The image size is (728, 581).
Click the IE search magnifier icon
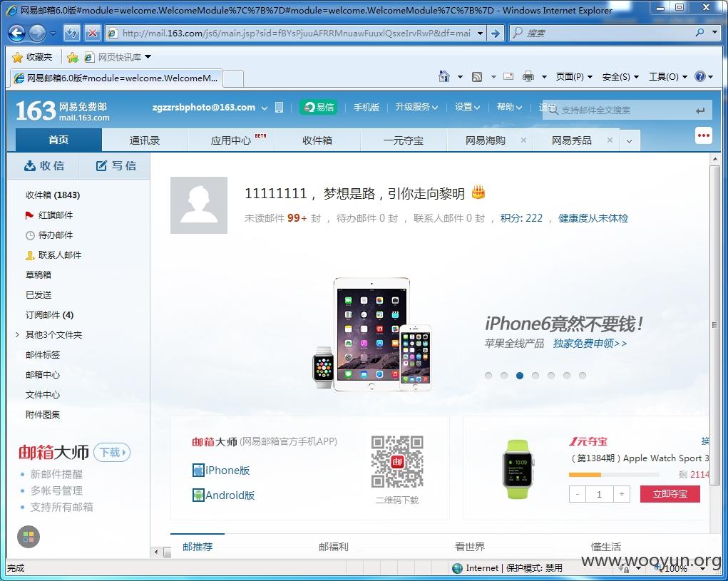coord(699,33)
